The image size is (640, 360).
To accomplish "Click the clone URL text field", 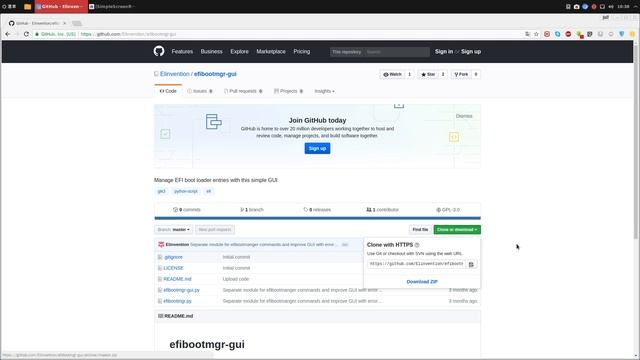I will click(x=416, y=264).
